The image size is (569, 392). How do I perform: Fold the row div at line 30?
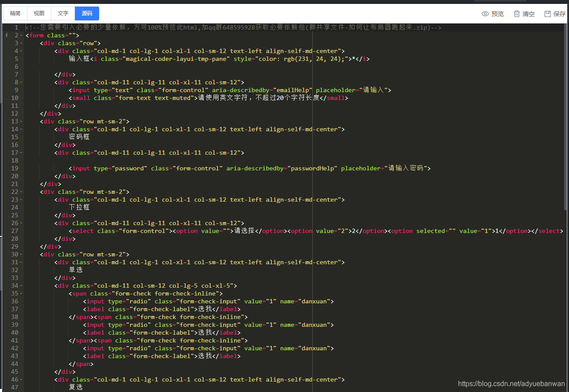tap(22, 254)
